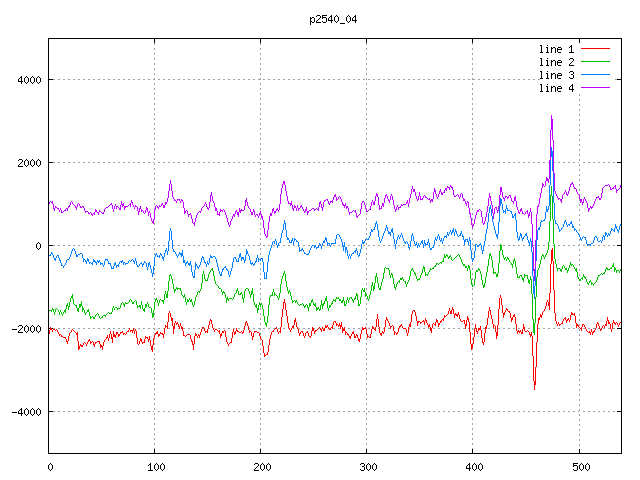Screen dimensions: 640x480
Task: Click the 500 x-axis tick label
Action: (x=579, y=466)
